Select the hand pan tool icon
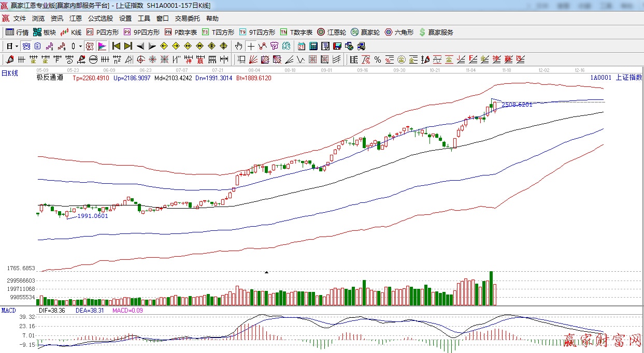 coord(238,46)
